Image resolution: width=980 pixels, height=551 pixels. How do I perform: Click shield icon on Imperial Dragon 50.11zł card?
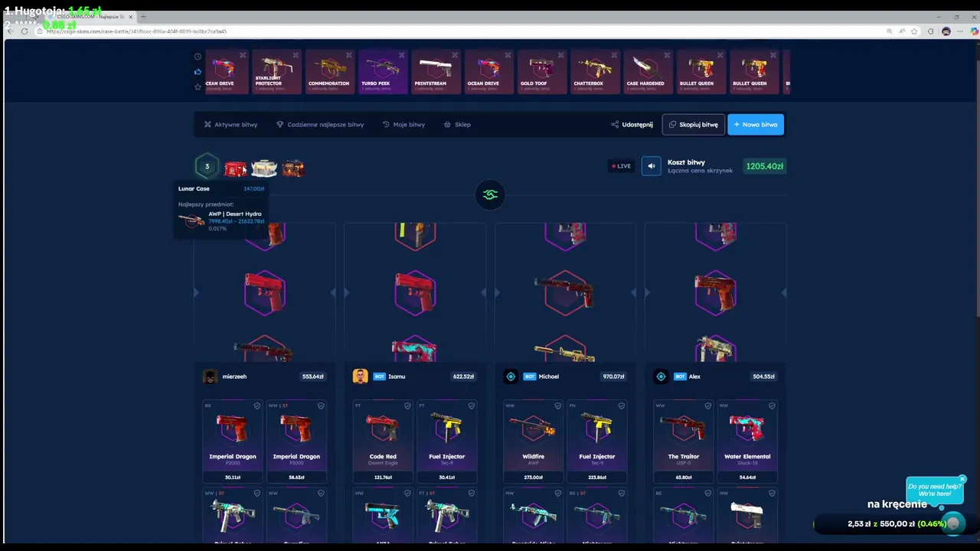coord(257,406)
